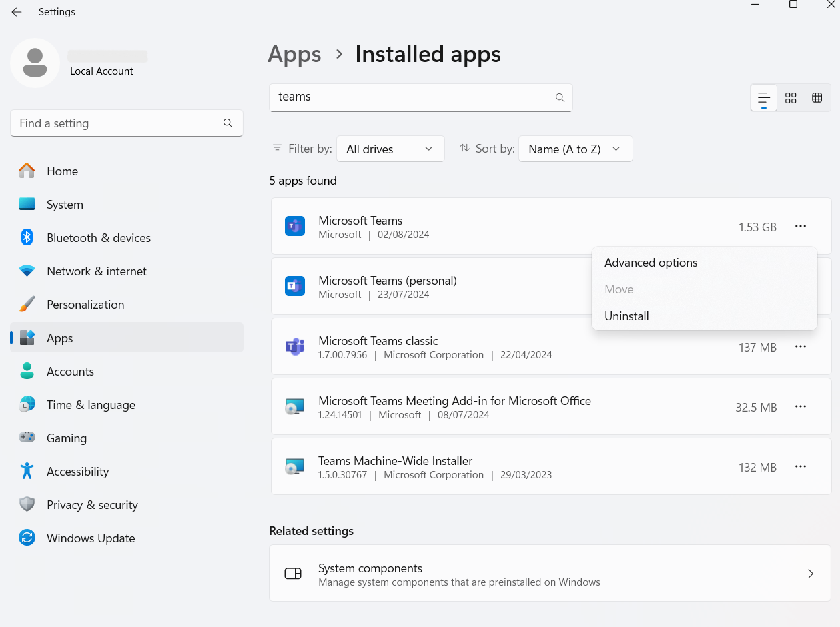Click the Apps breadcrumb link
840x627 pixels.
coord(294,54)
